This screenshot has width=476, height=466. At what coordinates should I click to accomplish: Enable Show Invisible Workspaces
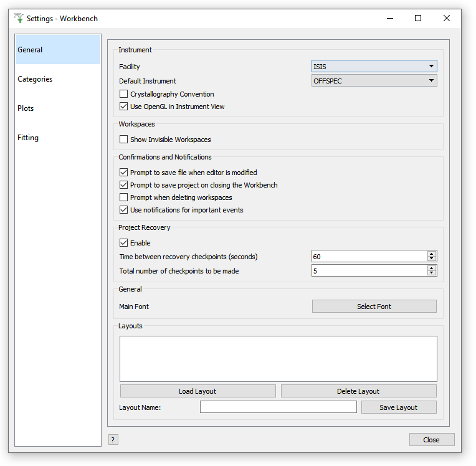pyautogui.click(x=124, y=140)
